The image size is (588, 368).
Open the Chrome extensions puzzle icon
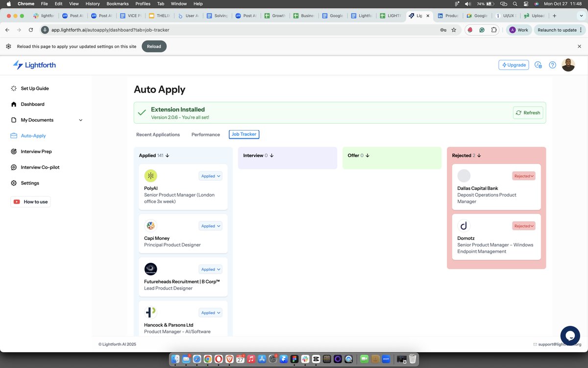click(x=494, y=30)
